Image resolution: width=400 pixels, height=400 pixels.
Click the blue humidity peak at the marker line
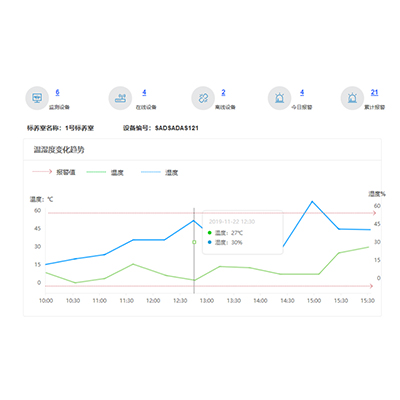(194, 220)
